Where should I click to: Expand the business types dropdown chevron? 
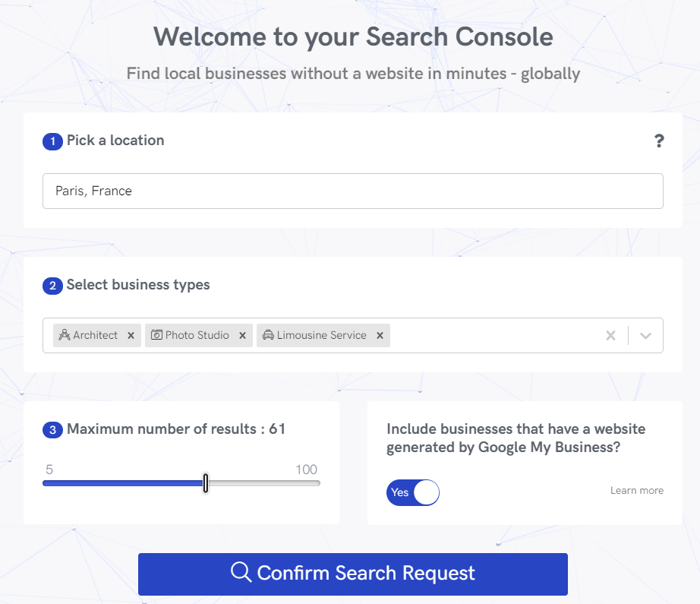point(645,335)
